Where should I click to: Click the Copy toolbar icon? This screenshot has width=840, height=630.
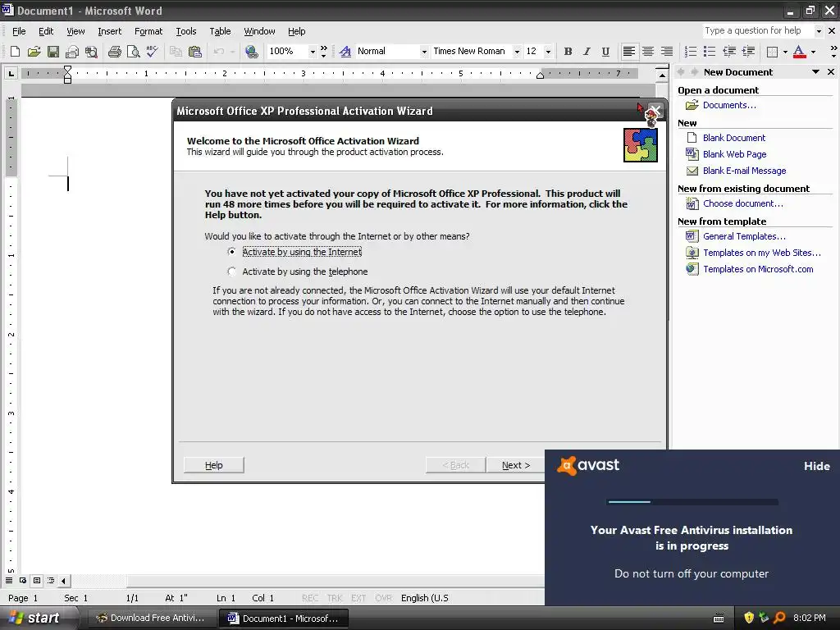coord(176,52)
